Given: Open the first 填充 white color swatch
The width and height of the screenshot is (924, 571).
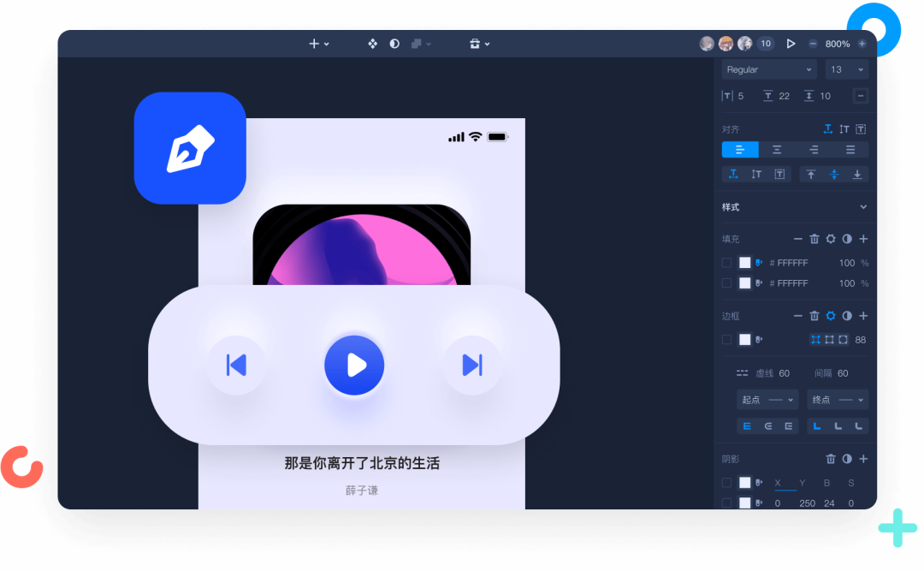Looking at the screenshot, I should pos(745,263).
